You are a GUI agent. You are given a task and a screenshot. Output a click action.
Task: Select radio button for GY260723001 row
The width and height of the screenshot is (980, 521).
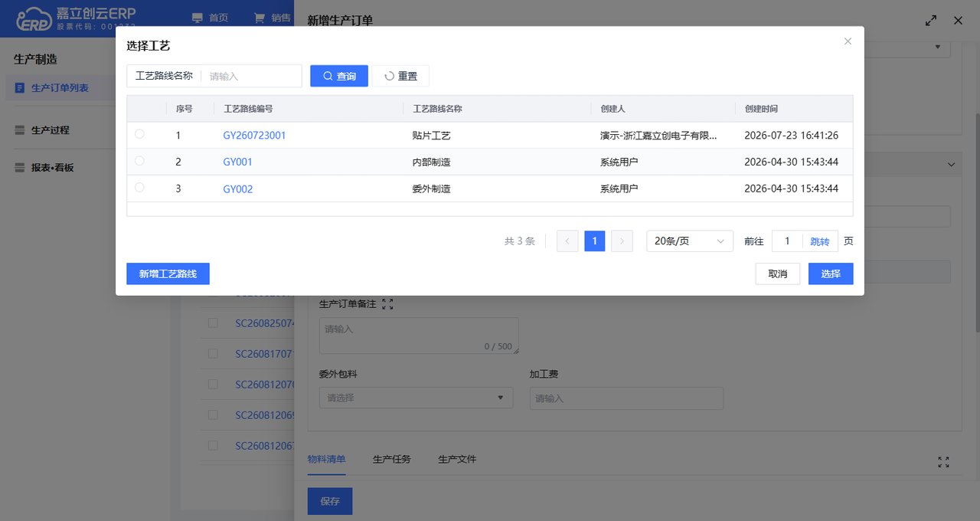tap(139, 134)
